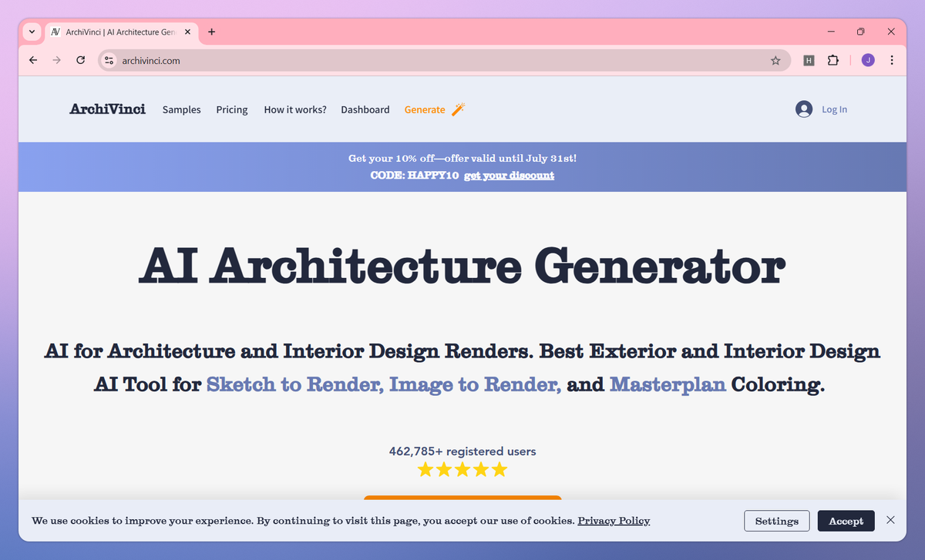Click the 462,785+ registered users text
This screenshot has height=560, width=925.
tap(462, 451)
